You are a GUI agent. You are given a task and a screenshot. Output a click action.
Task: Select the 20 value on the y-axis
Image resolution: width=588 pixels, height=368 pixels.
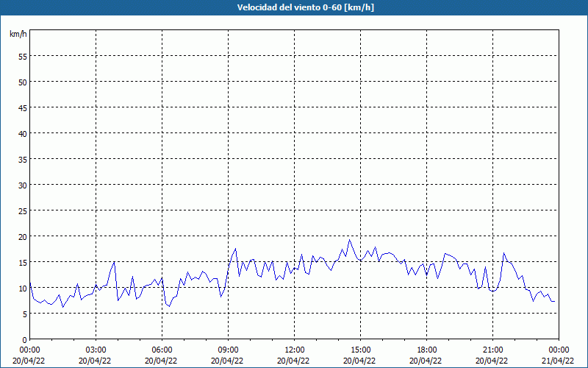tap(23, 236)
